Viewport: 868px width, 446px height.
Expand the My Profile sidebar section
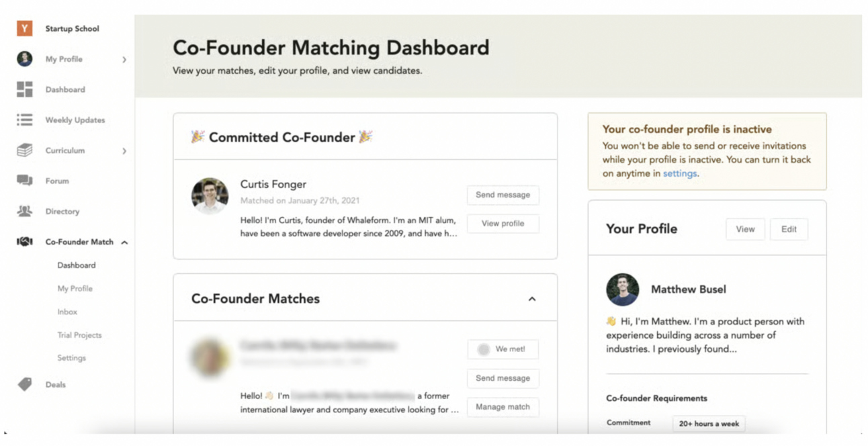coord(124,59)
